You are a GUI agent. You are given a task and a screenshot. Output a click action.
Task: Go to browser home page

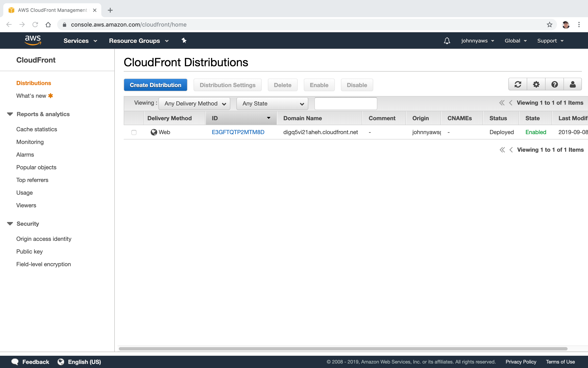point(48,25)
